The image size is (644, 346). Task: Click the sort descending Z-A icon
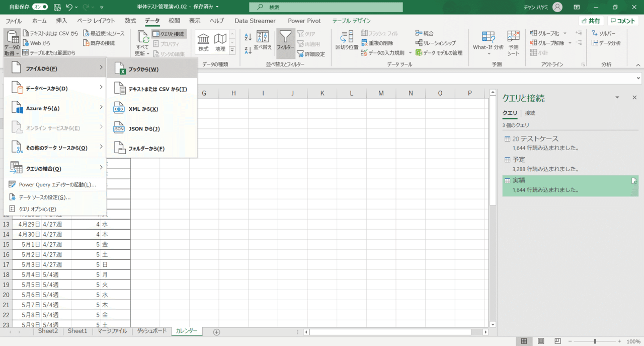[x=248, y=50]
